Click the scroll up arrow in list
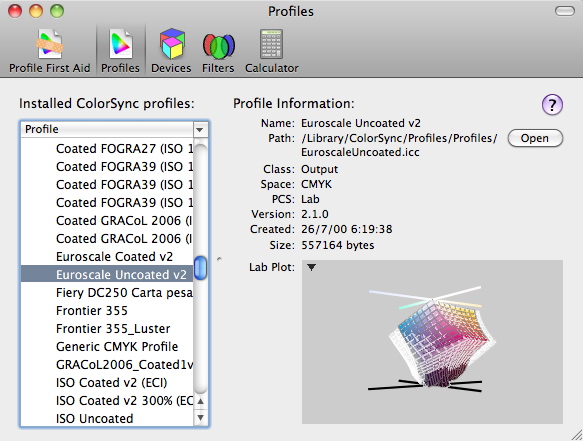Screen dimensions: 583x441 200,401
